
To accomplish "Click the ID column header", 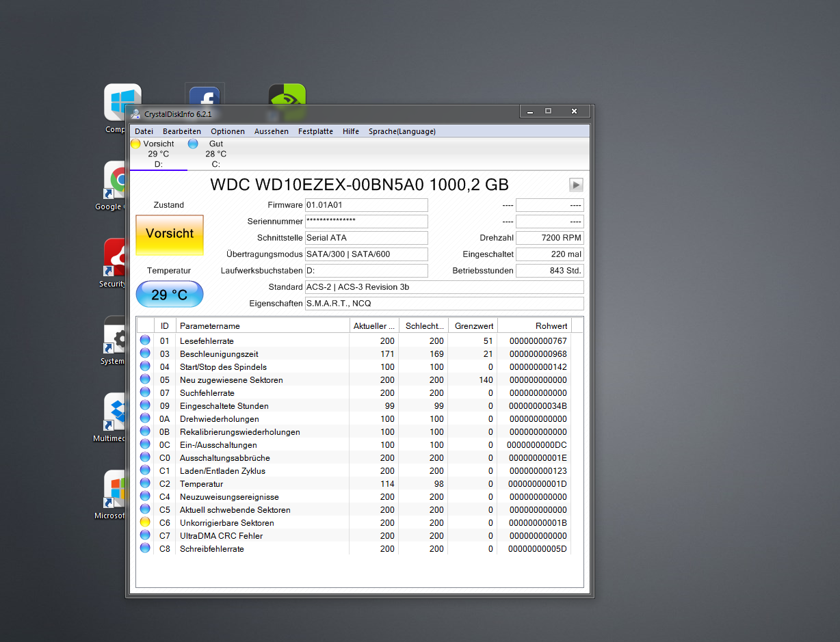I will tap(165, 326).
